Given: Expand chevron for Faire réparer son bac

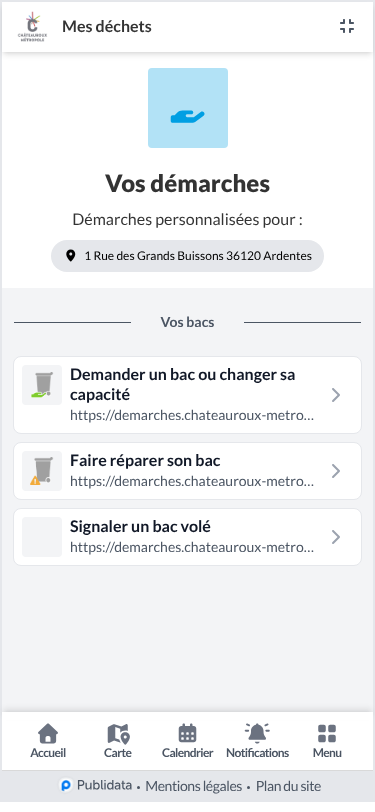Looking at the screenshot, I should 336,471.
